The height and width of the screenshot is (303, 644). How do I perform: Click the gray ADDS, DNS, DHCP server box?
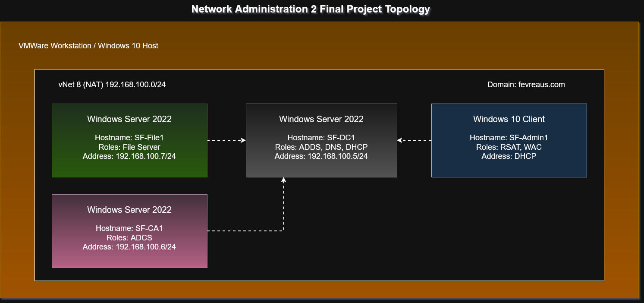click(321, 140)
